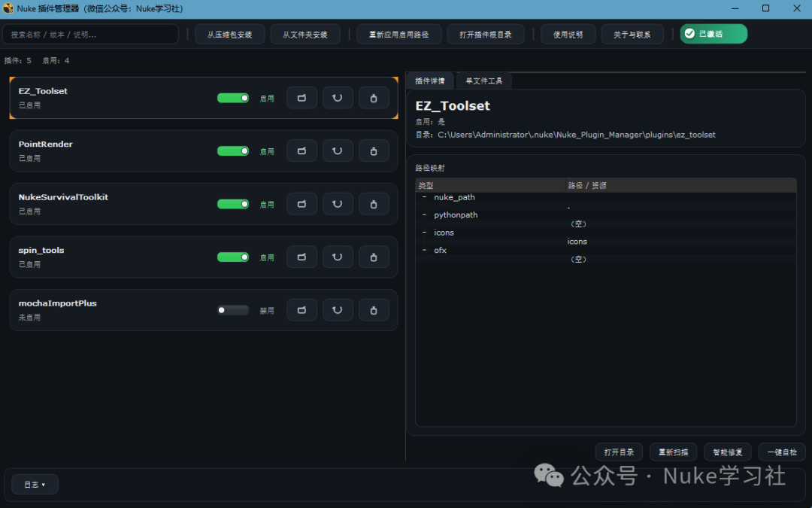Click the 智能修复 button
This screenshot has height=508, width=812.
728,452
